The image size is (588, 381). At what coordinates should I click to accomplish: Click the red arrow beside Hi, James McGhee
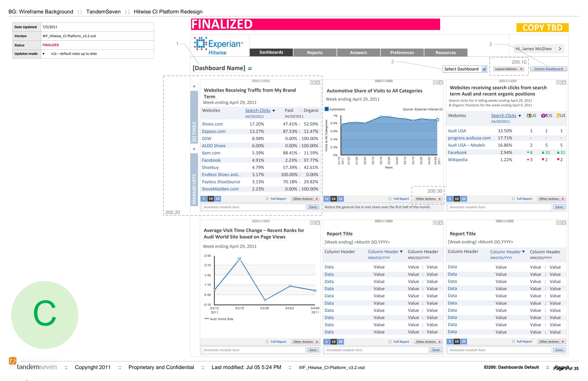[x=560, y=49]
